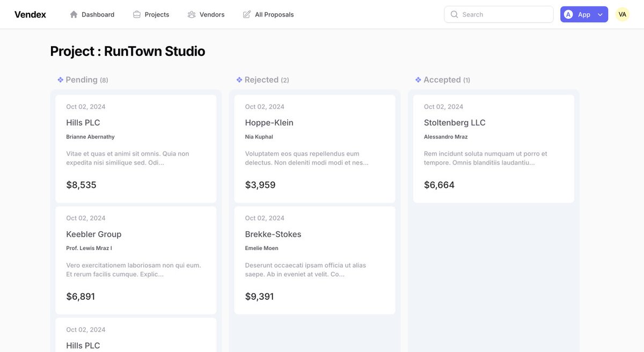Open the Hoppe-Klein proposal card

tap(314, 149)
